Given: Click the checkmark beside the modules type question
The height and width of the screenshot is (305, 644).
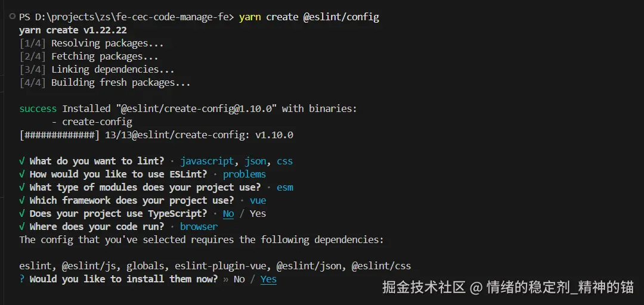Looking at the screenshot, I should (22, 187).
